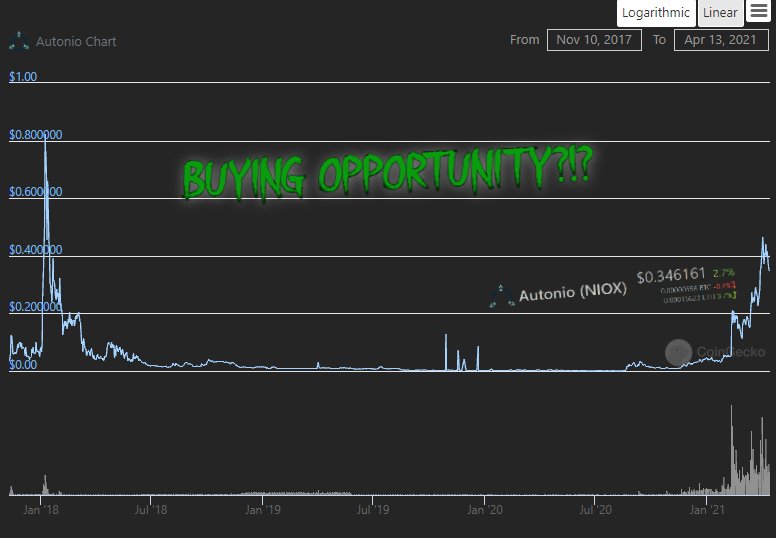The image size is (776, 538).
Task: Open the chart hamburger menu
Action: point(759,10)
